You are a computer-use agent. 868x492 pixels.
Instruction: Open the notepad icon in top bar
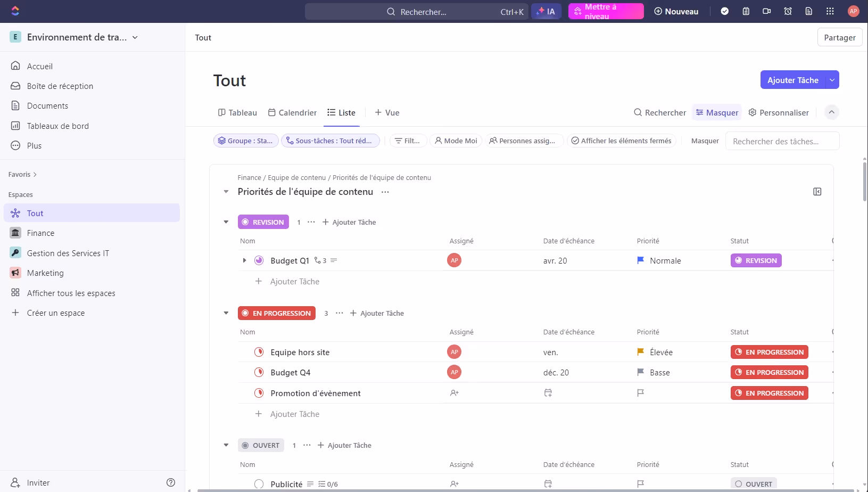pyautogui.click(x=746, y=11)
